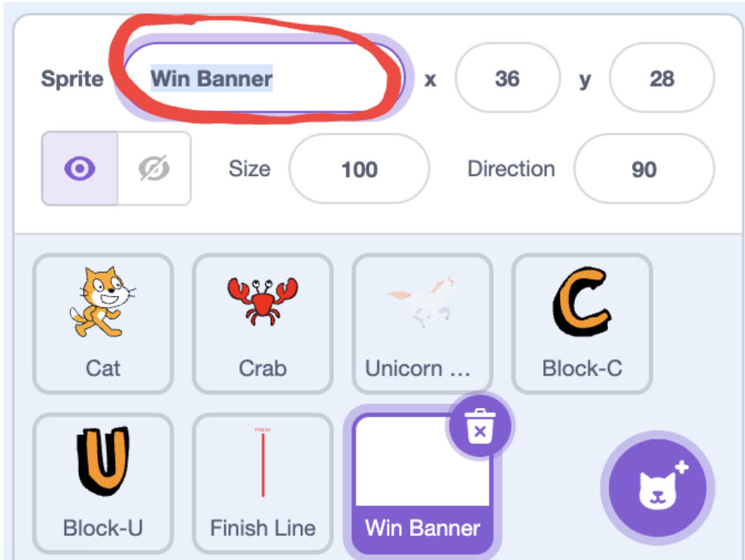Click the sprite name field
This screenshot has width=745, height=560.
[x=263, y=78]
